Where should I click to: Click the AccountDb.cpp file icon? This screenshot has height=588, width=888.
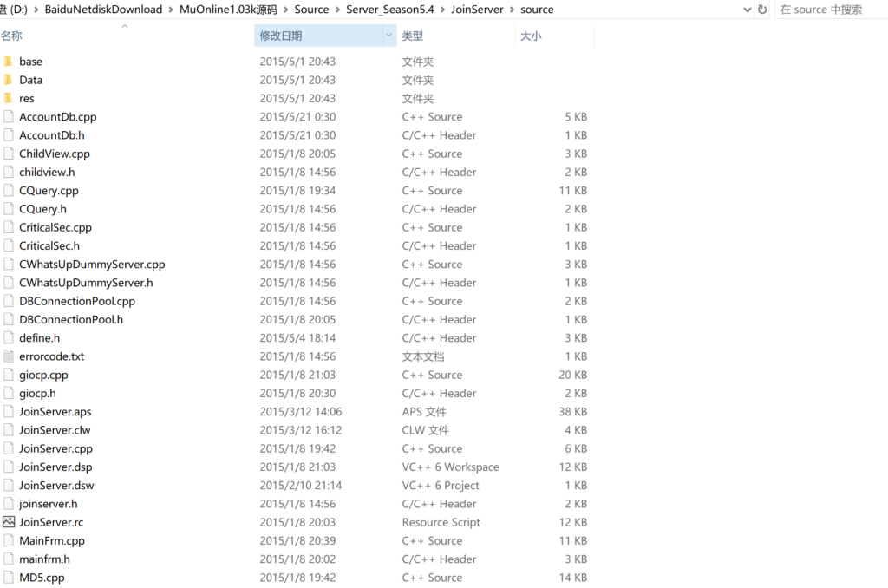tap(9, 117)
